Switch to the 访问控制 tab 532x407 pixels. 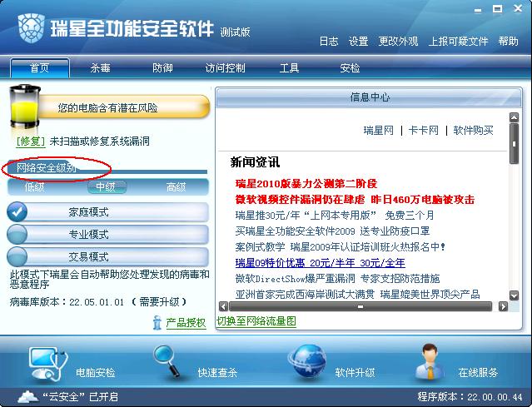226,68
